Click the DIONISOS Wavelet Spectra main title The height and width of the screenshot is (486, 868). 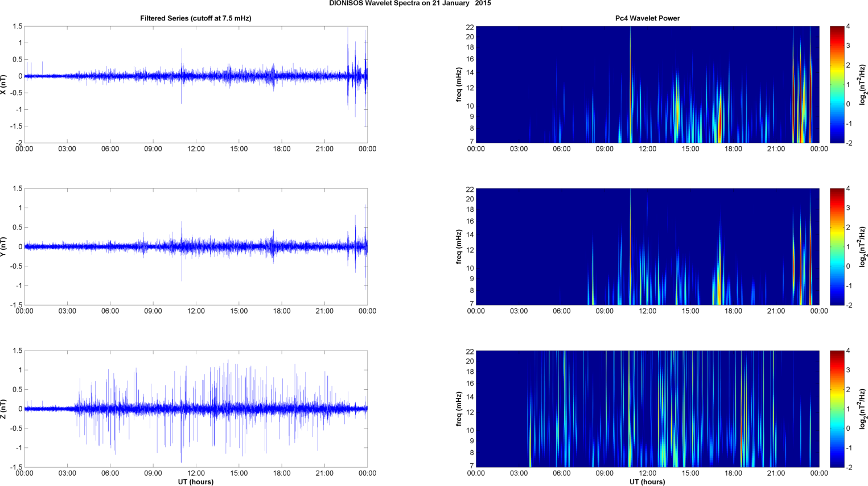click(410, 3)
